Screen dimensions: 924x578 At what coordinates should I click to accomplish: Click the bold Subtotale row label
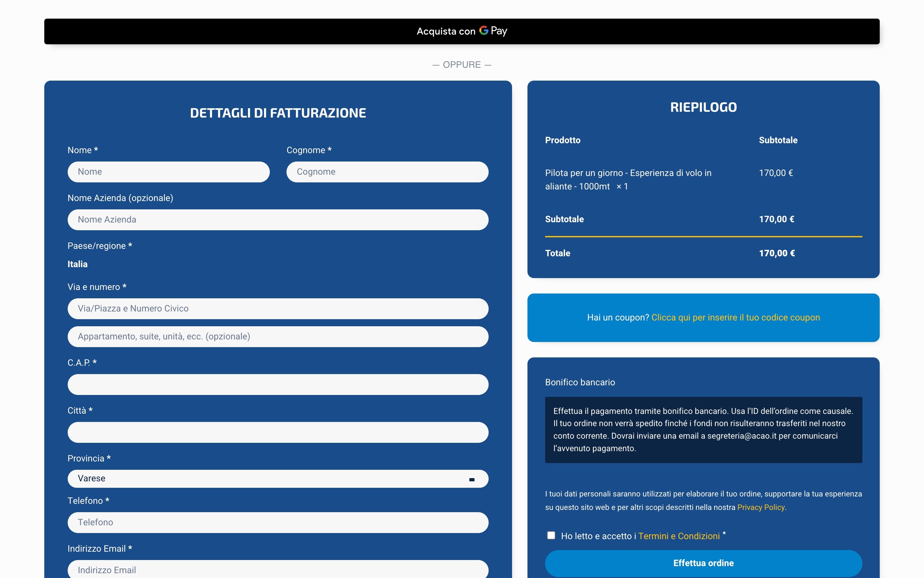(x=564, y=219)
